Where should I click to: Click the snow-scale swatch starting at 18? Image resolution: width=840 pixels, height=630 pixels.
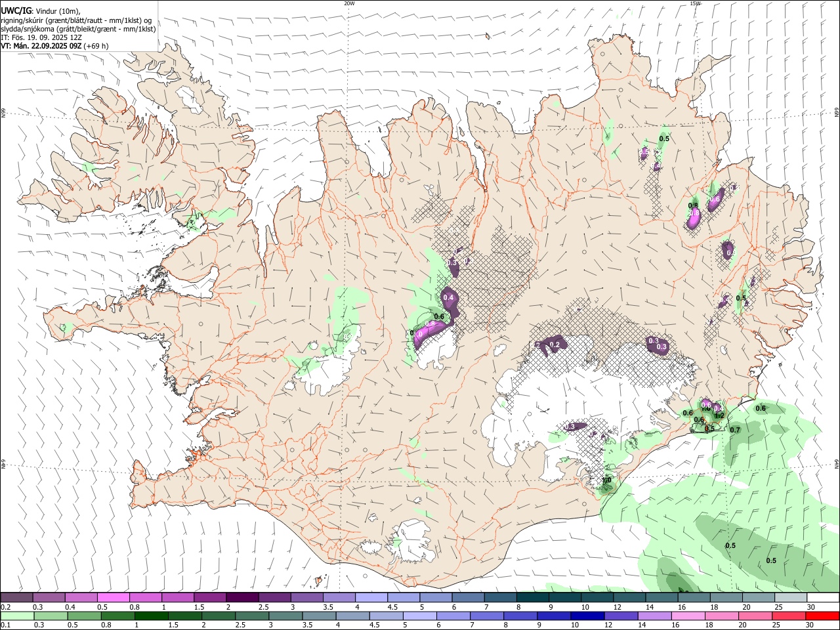[x=725, y=597]
